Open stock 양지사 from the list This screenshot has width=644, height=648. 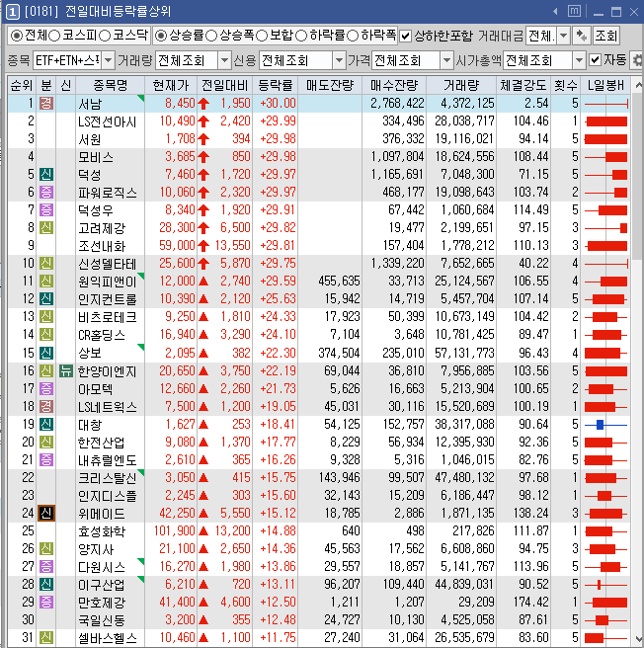coord(96,549)
